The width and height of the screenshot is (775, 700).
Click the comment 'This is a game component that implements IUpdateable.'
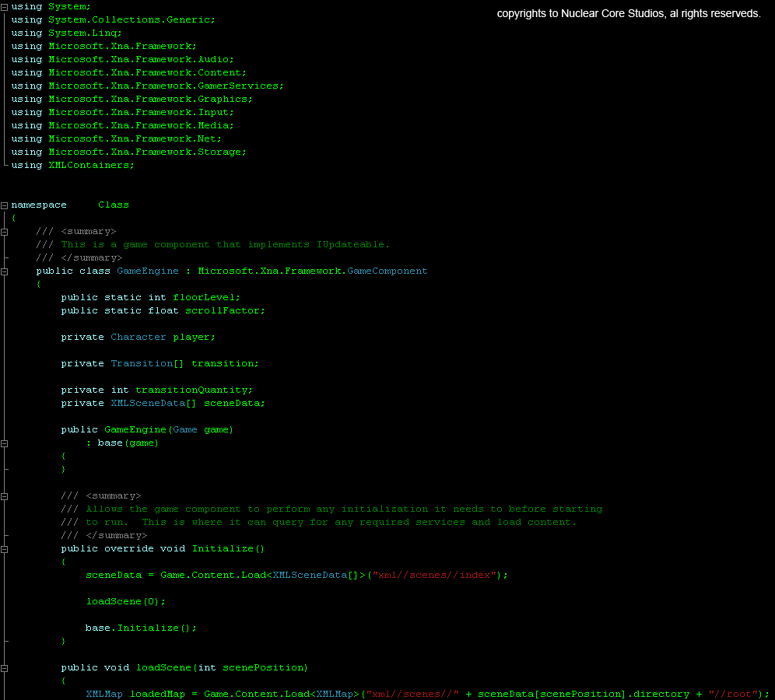coord(226,244)
